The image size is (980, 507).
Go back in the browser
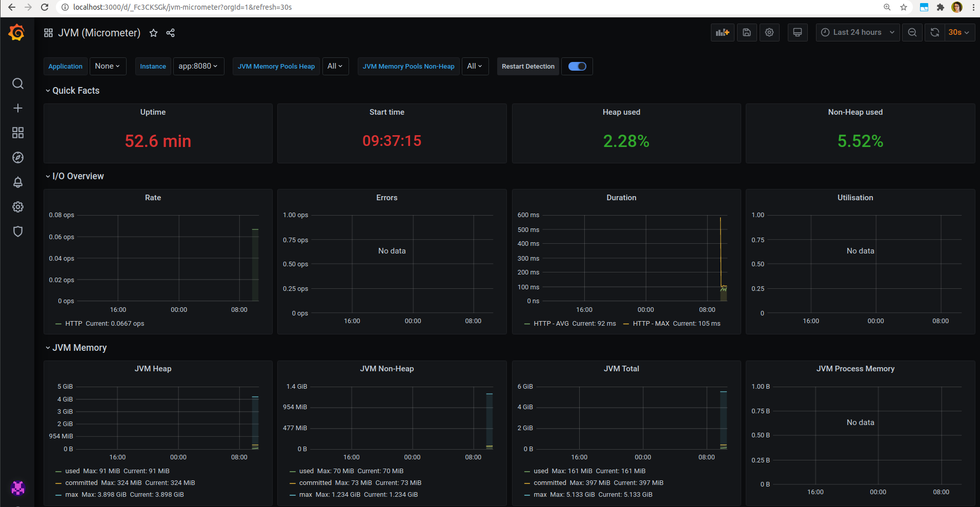pos(12,7)
